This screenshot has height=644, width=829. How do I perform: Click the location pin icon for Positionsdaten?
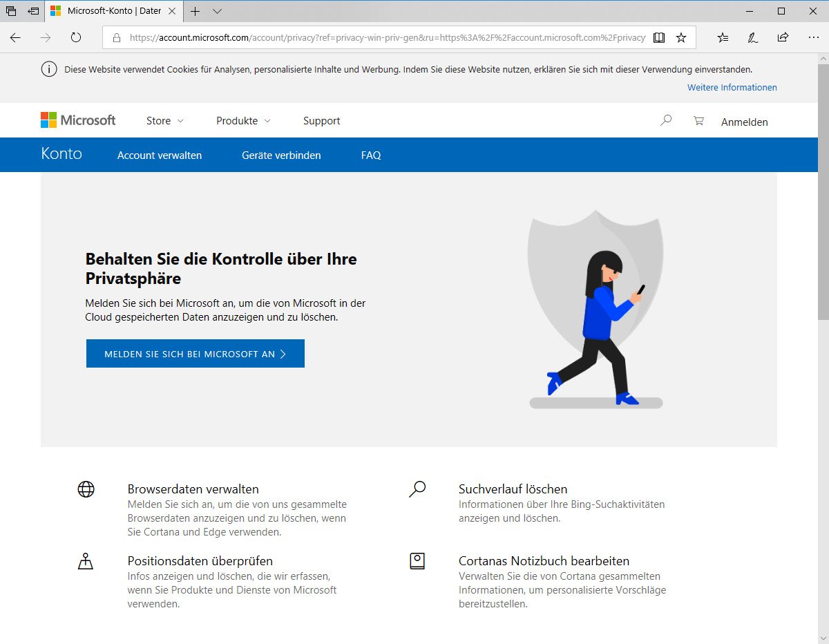85,561
